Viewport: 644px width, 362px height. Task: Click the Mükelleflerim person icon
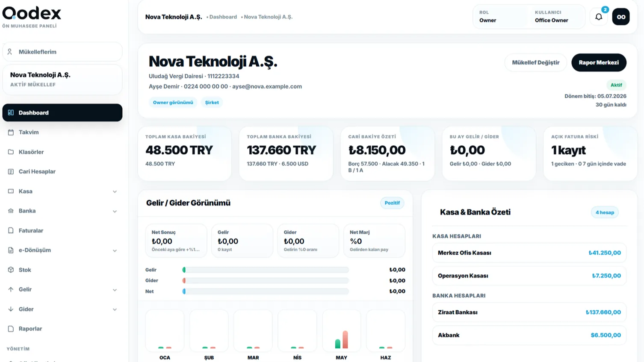[10, 52]
